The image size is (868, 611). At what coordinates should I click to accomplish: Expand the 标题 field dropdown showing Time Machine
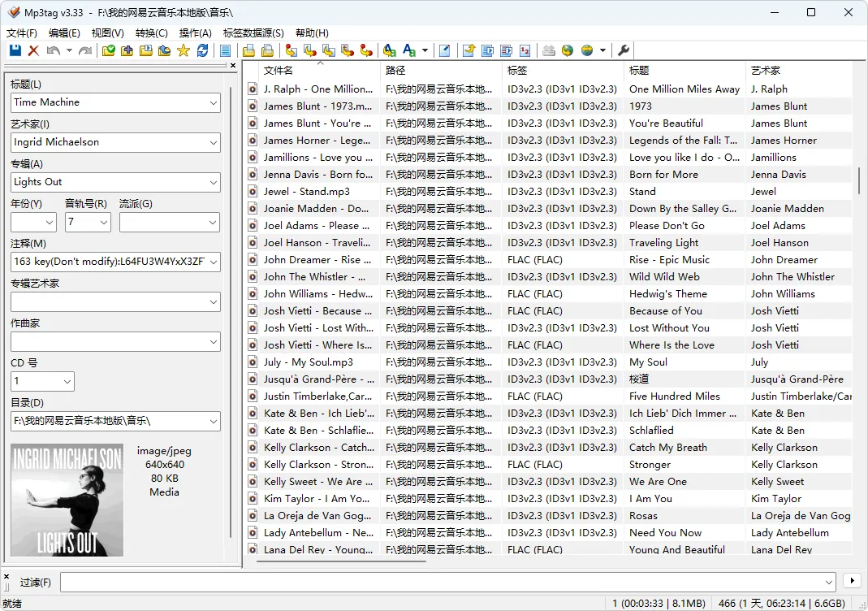point(213,103)
